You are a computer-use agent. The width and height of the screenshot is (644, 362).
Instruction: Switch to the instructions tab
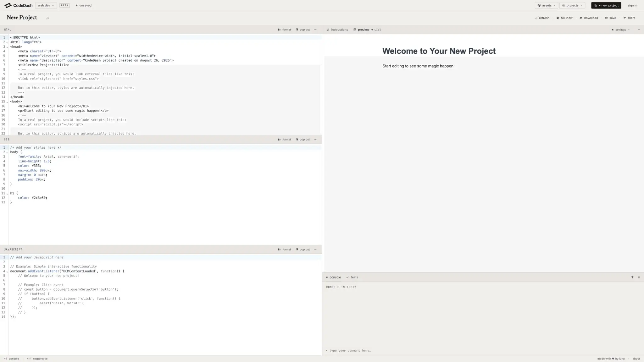(337, 30)
